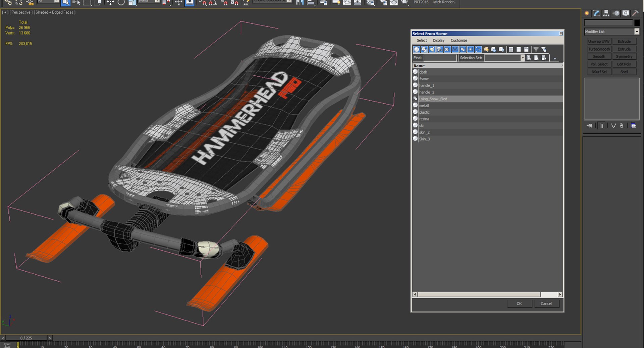Toggle Display Geometry filter in Select From Scene
Image resolution: width=644 pixels, height=348 pixels.
pyautogui.click(x=417, y=49)
